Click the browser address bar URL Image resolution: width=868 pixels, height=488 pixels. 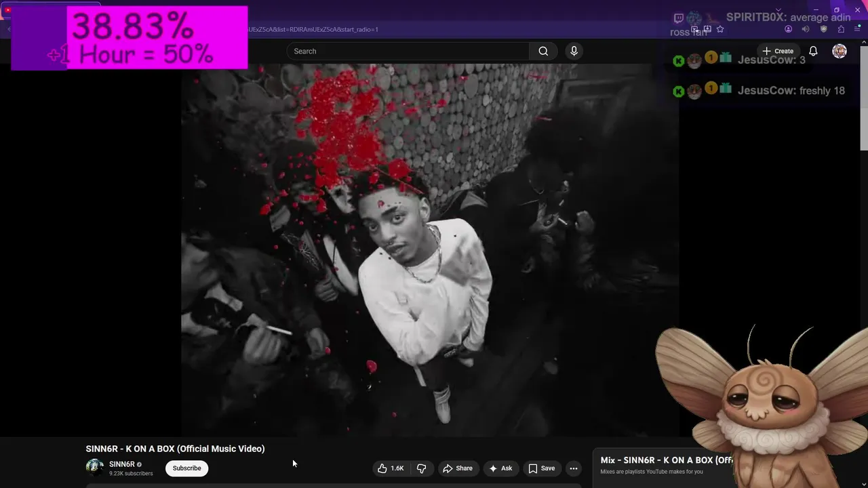[313, 29]
